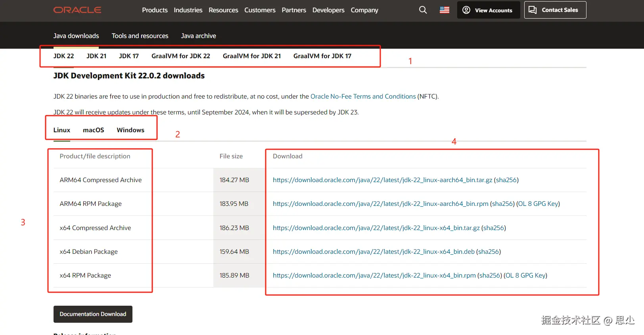
Task: Download the linux-aarch64_bin.tar.gz link
Action: click(x=383, y=180)
